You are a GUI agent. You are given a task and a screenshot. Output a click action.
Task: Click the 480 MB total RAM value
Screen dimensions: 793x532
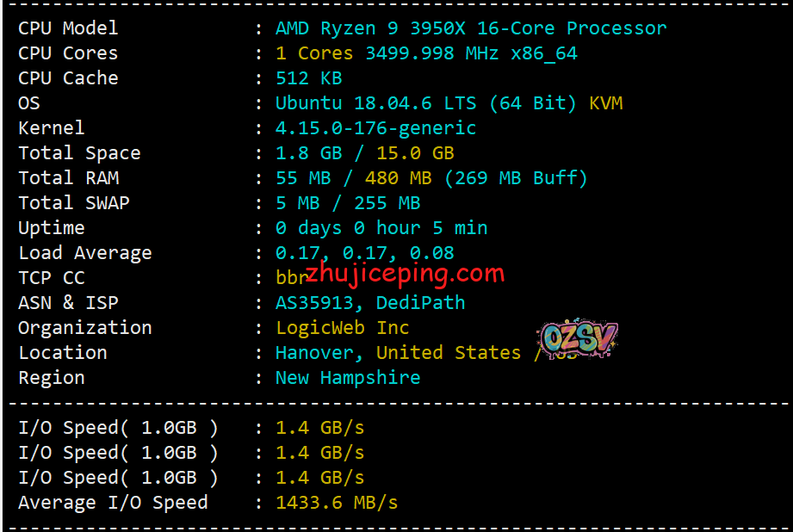coord(398,178)
